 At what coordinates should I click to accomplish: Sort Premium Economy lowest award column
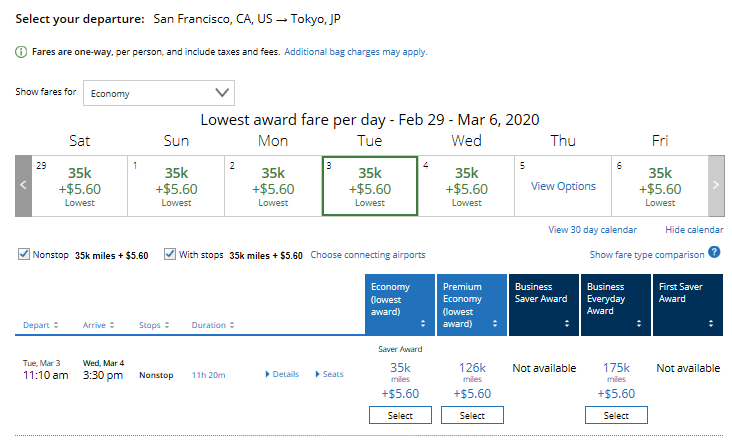[495, 323]
